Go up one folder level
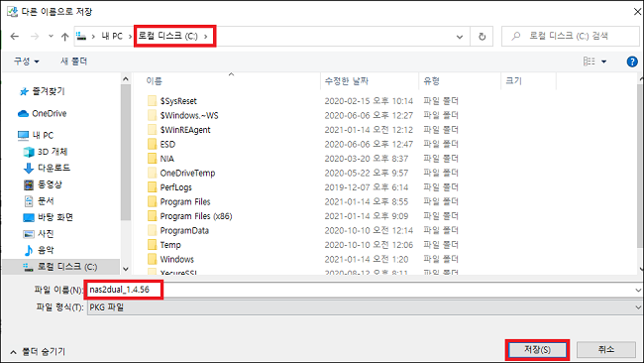The width and height of the screenshot is (644, 363). pos(64,37)
